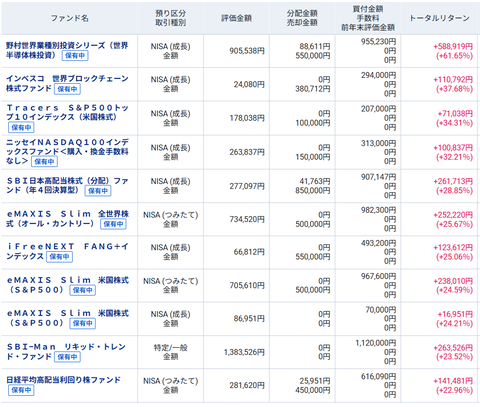Select the 66,812円 valuation amount

click(x=249, y=252)
